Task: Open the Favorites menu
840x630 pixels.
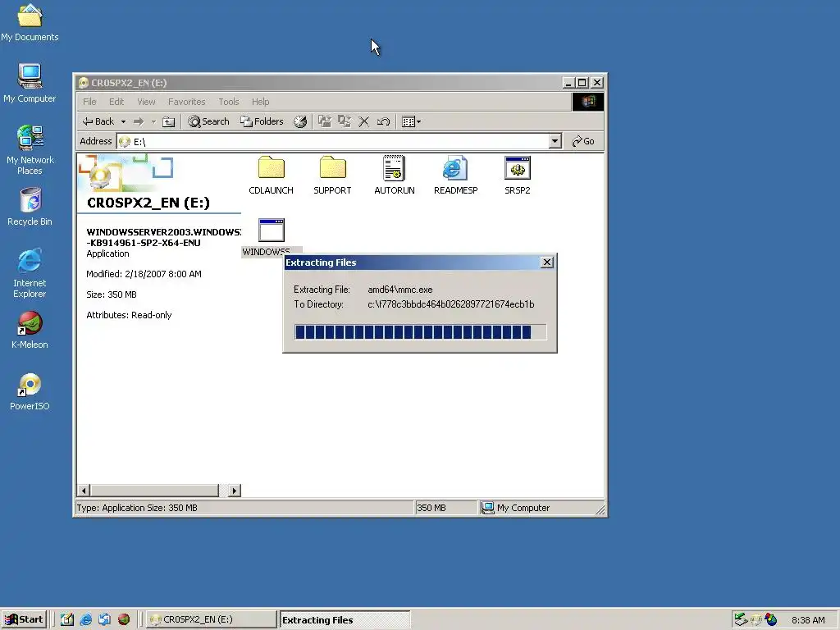Action: [186, 102]
